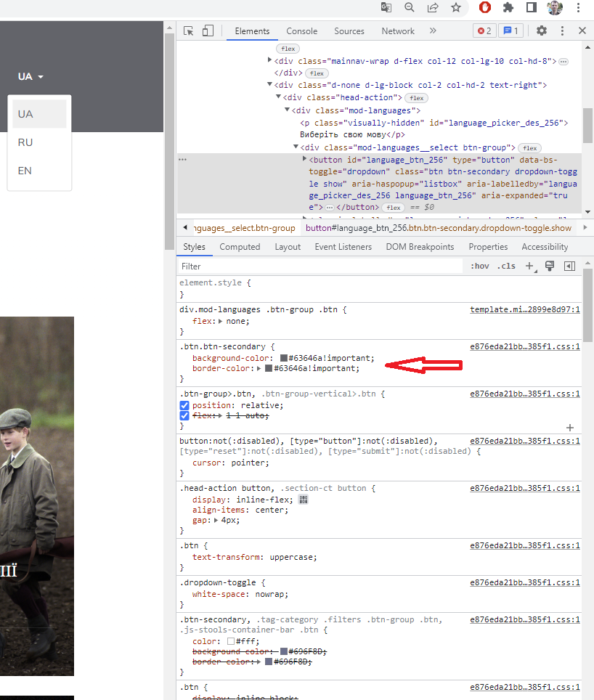Open DevTools settings gear
The image size is (594, 700).
[x=542, y=30]
